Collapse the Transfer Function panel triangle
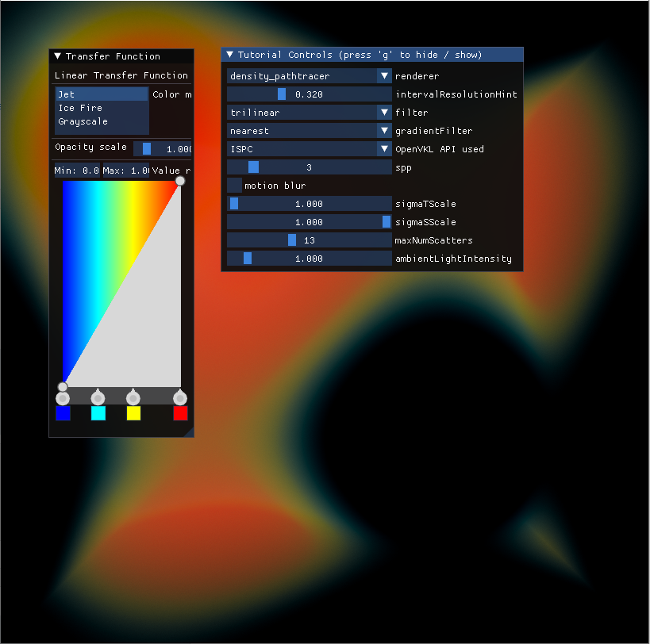Screen dimensions: 650x644 tap(58, 56)
